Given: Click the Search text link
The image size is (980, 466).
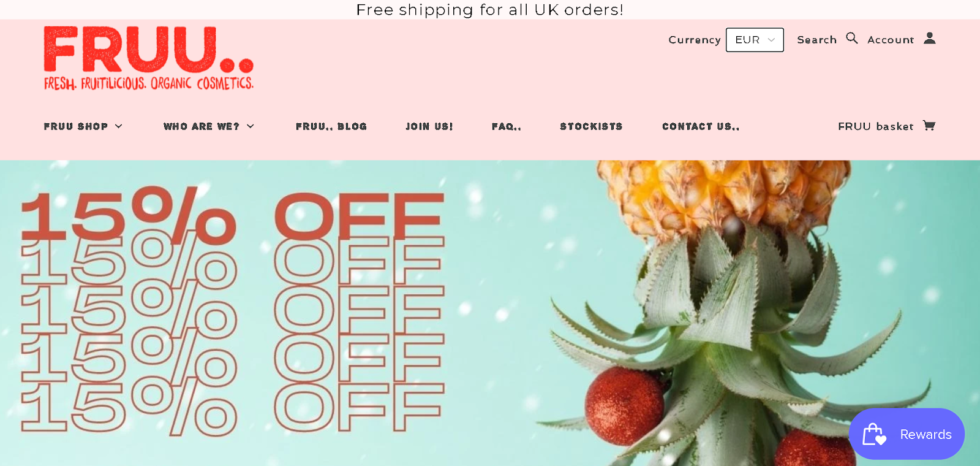Looking at the screenshot, I should pyautogui.click(x=816, y=40).
